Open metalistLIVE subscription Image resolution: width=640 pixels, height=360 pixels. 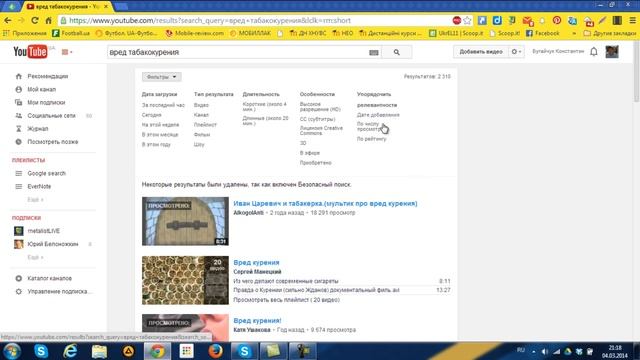tap(43, 231)
